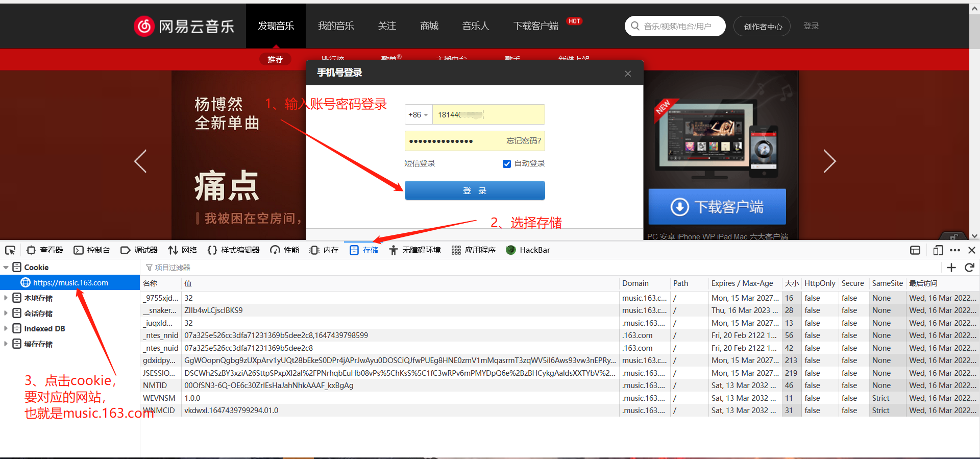The width and height of the screenshot is (980, 459).
Task: Toggle the 自动登录 checkbox
Action: pos(507,164)
